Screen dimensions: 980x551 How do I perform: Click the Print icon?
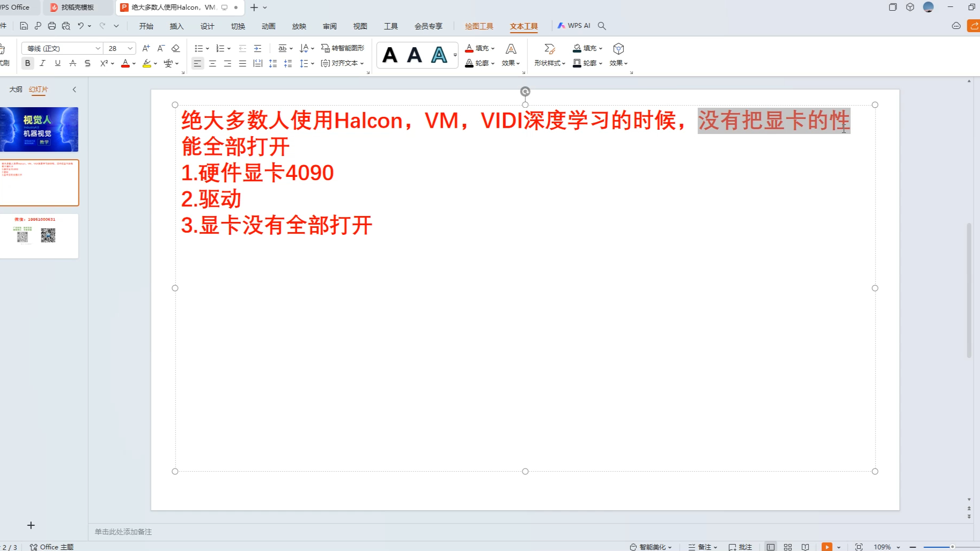(x=51, y=26)
